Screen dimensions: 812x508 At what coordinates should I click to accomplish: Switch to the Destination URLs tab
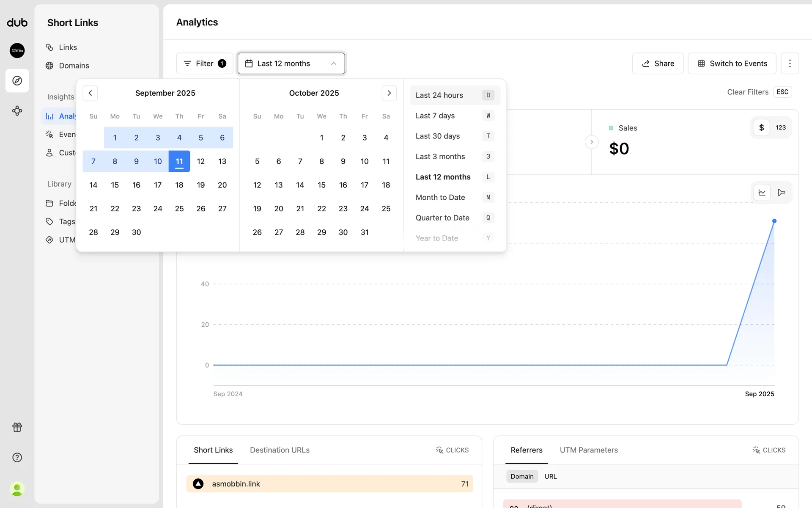tap(280, 450)
